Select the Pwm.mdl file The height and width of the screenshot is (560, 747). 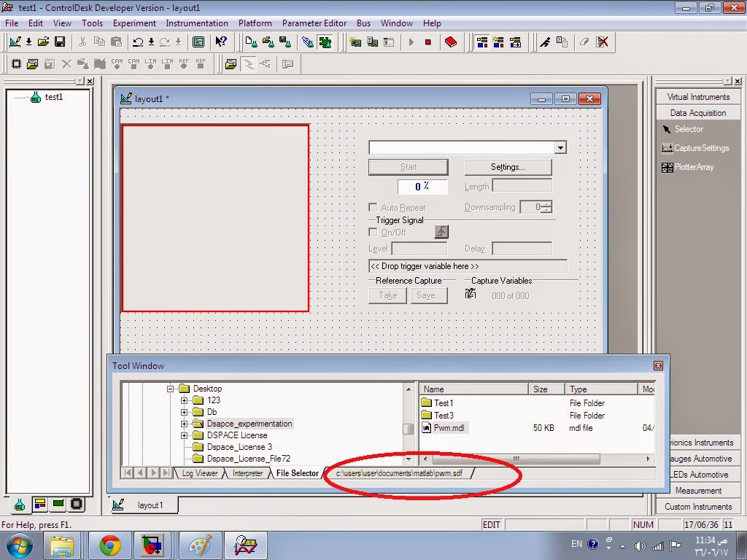point(447,427)
